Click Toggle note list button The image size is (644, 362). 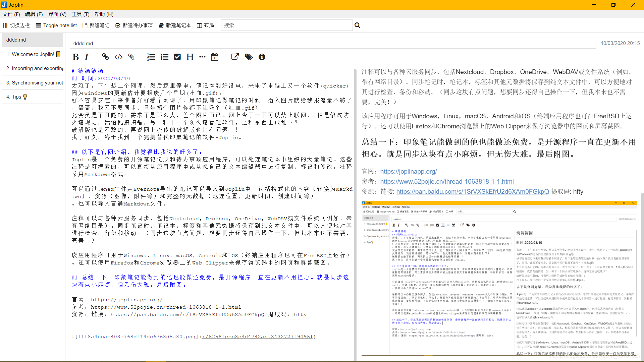click(x=56, y=25)
